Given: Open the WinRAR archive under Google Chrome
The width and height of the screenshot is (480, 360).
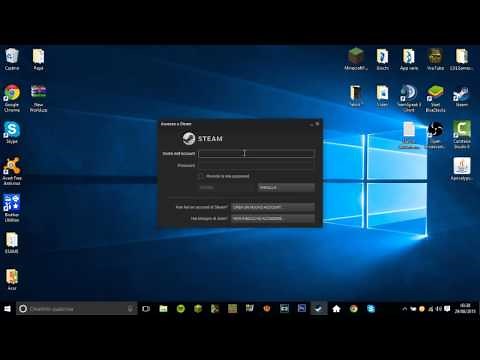Looking at the screenshot, I should [38, 98].
